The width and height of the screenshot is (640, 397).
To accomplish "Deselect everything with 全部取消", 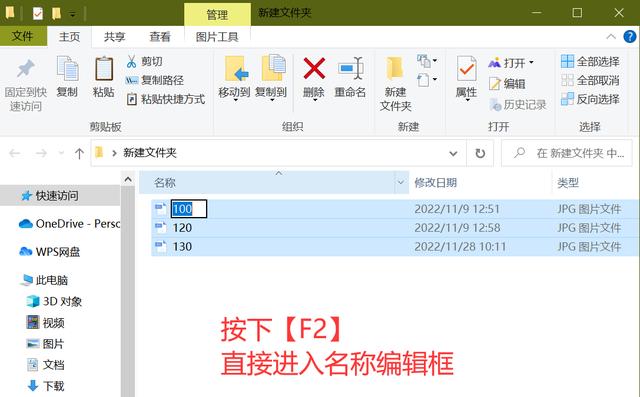I will tap(590, 80).
